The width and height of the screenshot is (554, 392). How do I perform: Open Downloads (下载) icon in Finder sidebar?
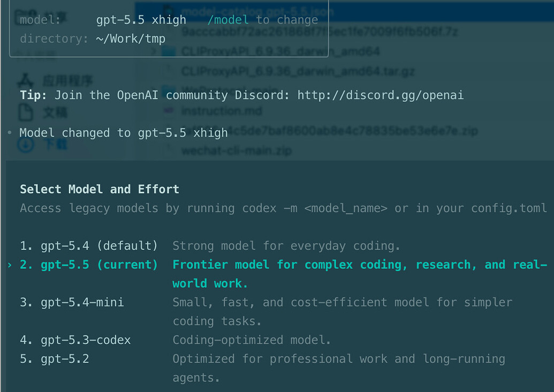click(26, 144)
